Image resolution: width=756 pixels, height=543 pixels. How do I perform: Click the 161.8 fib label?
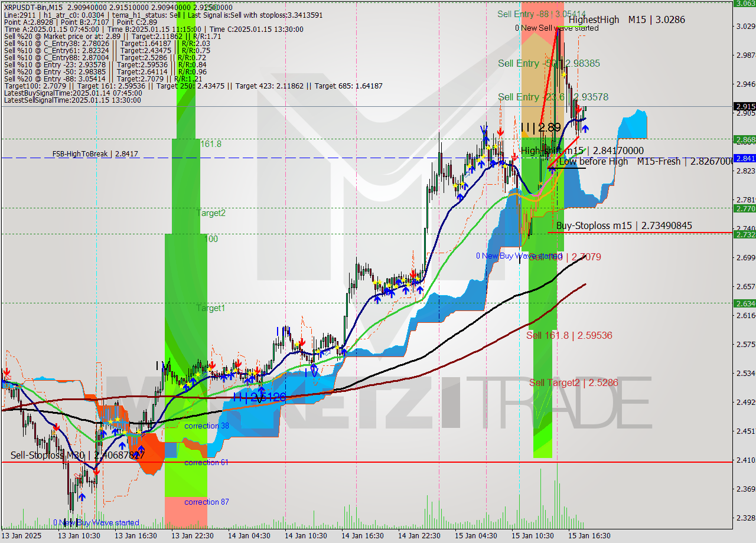click(211, 143)
